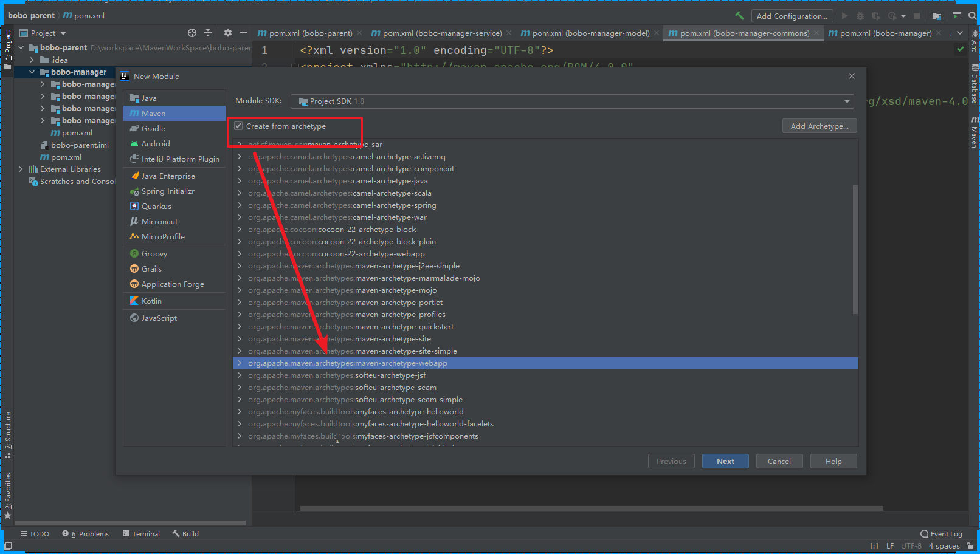Open the Search Everywhere magnifier
This screenshot has width=980, height=554.
click(x=973, y=16)
